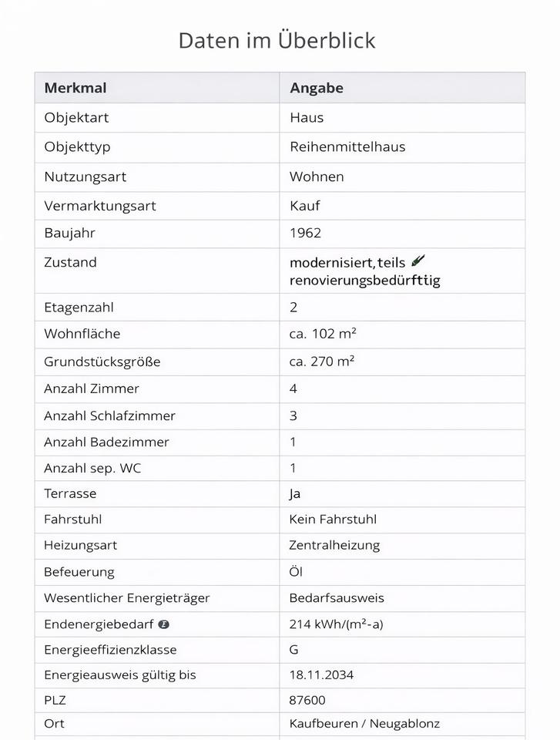Click the info icon next to Endenergiebedarf
This screenshot has width=560, height=740.
click(163, 624)
